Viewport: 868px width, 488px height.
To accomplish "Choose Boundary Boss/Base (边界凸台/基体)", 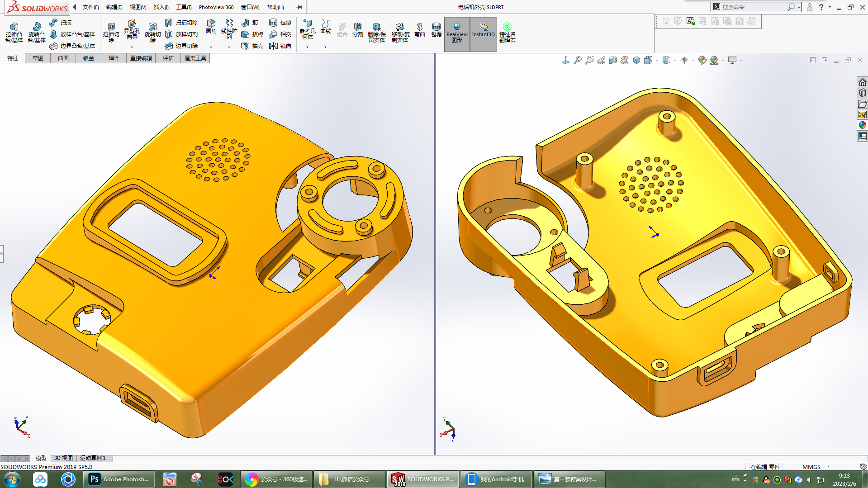I will [x=72, y=46].
